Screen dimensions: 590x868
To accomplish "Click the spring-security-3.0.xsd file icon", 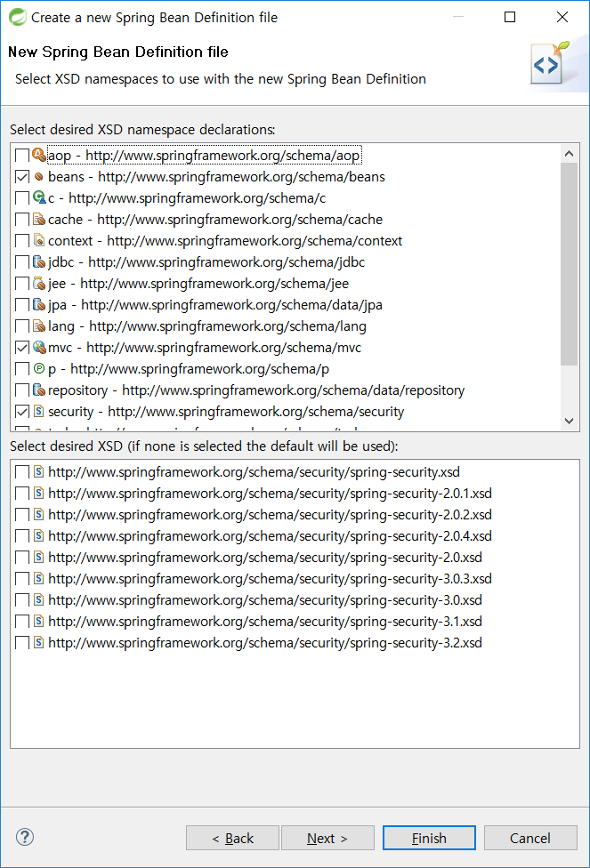I will (39, 599).
